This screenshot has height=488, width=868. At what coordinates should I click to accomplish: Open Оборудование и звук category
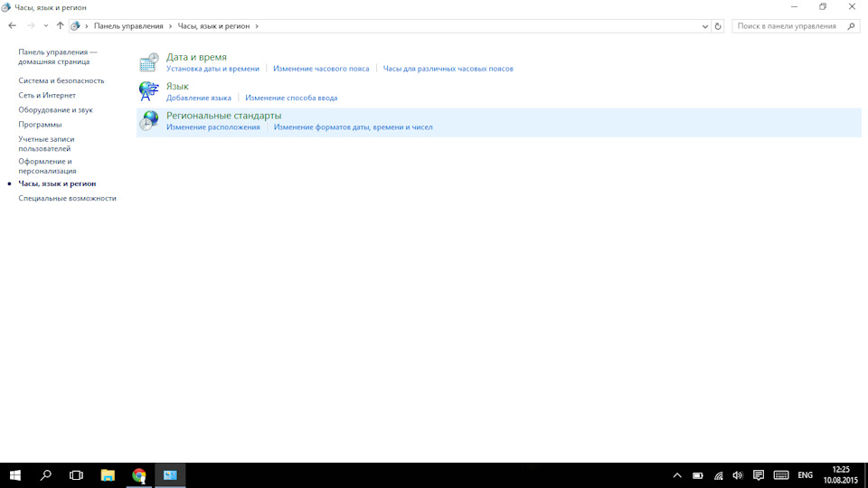tap(55, 110)
